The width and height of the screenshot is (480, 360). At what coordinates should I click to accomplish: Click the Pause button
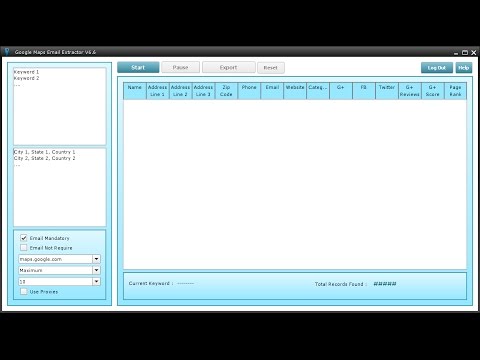tap(181, 67)
